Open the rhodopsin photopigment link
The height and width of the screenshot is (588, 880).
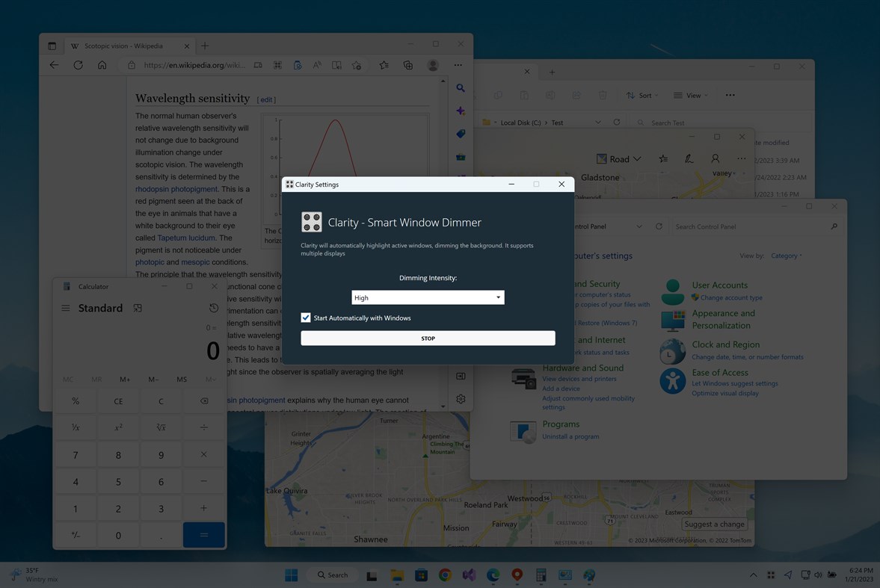point(176,189)
